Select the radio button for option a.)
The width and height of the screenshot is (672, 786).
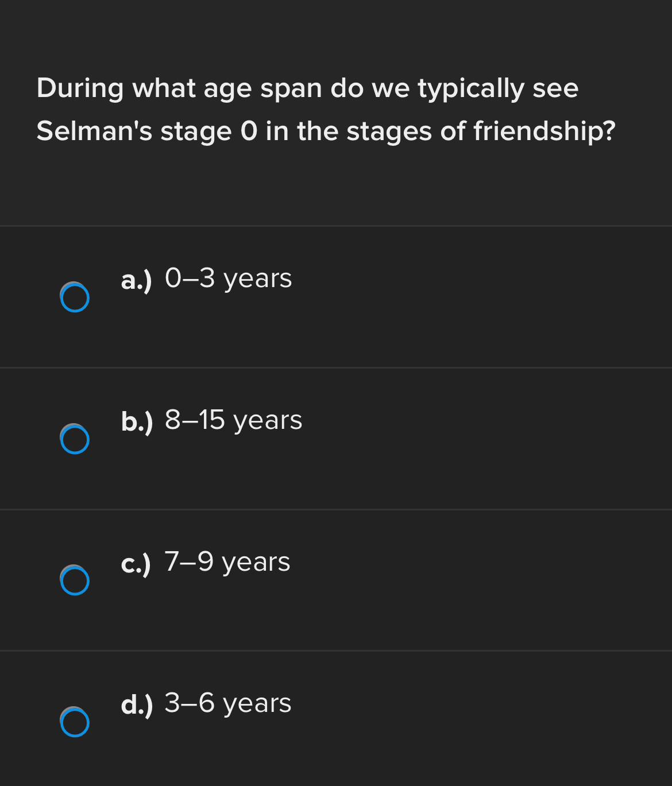[x=74, y=297]
